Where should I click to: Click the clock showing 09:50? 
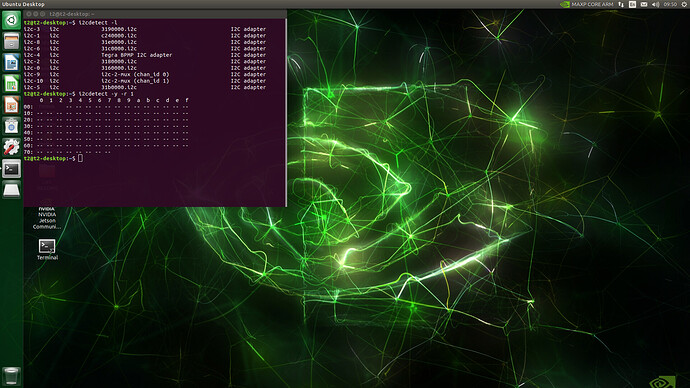(x=670, y=4)
